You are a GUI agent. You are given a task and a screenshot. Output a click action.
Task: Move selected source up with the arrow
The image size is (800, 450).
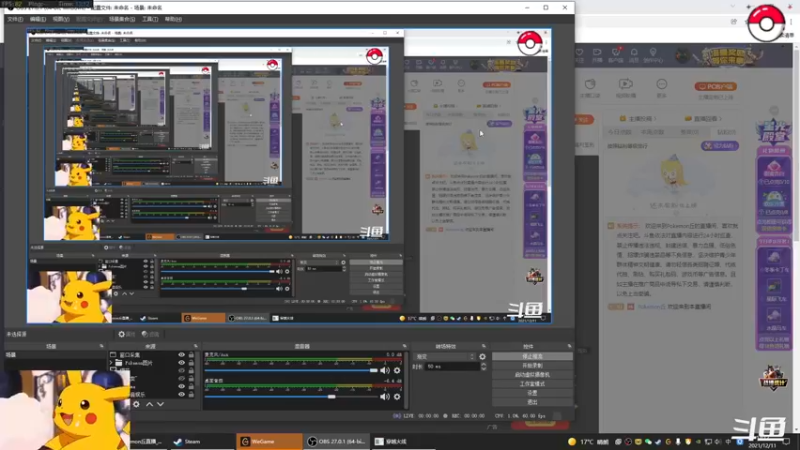click(x=149, y=404)
